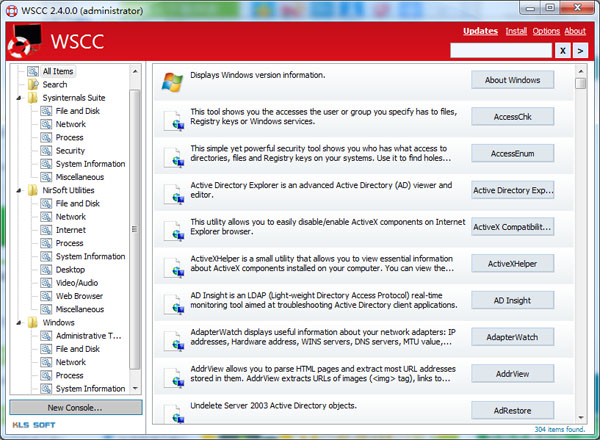
Task: Open the Updates link
Action: click(x=480, y=31)
